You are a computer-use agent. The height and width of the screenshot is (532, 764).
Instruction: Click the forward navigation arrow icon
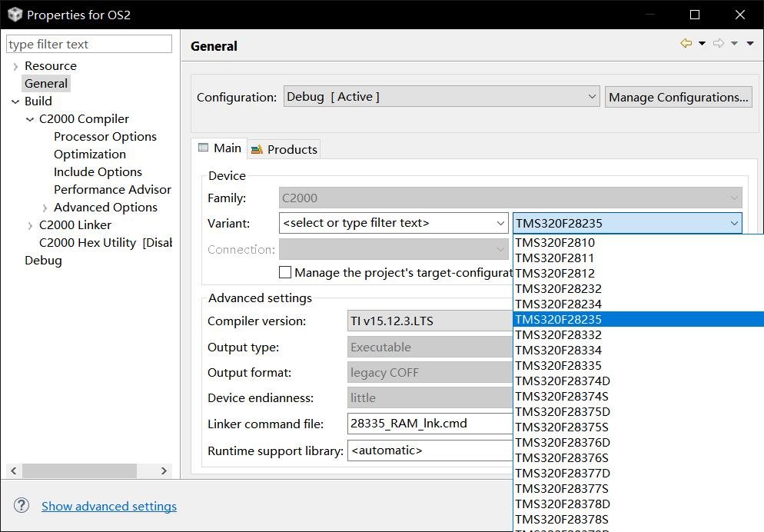(718, 44)
